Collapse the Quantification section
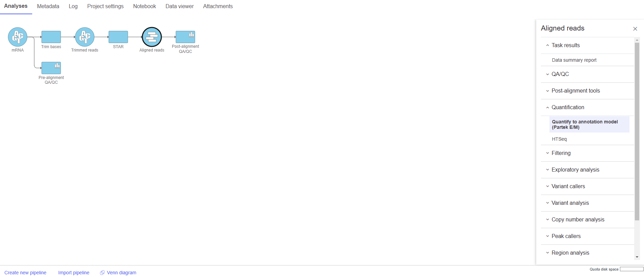Viewport: 644px width, 277px height. coord(567,107)
